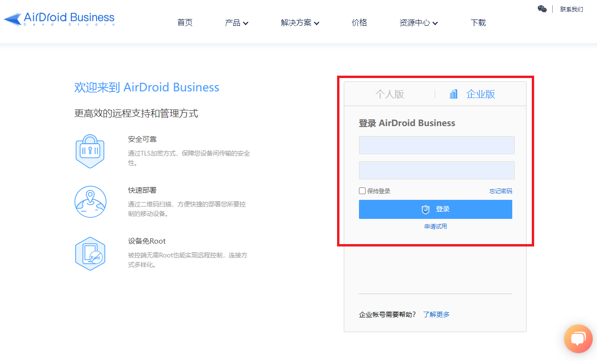This screenshot has width=597, height=364.
Task: Click the 快速部署 feature title
Action: pos(142,190)
